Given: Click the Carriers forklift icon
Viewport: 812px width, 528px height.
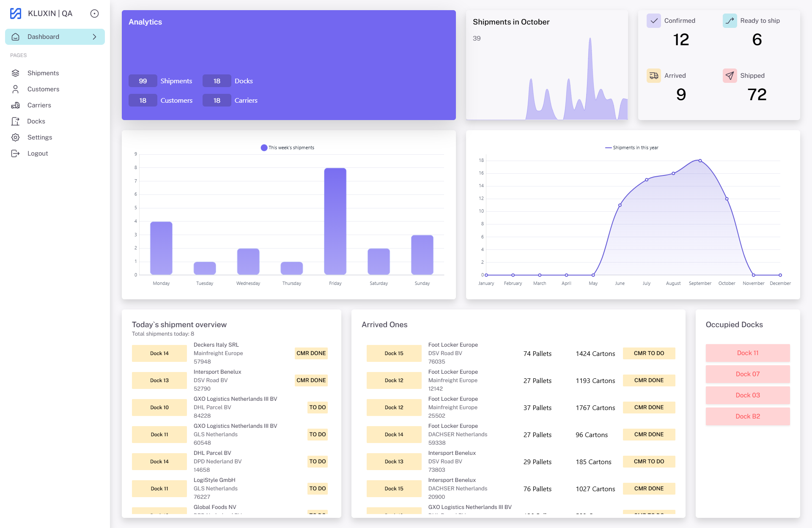Looking at the screenshot, I should click(x=16, y=105).
